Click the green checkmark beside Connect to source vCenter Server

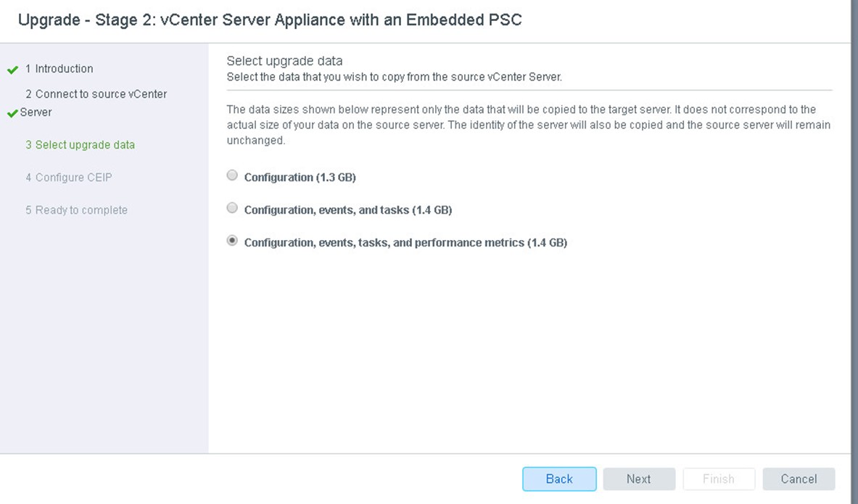(12, 113)
